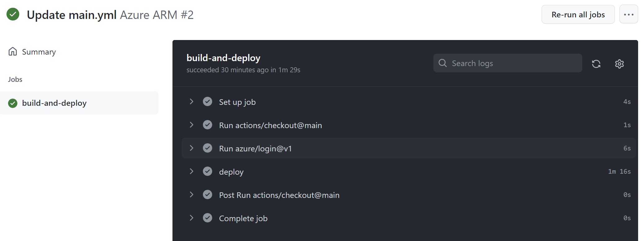Go to the Summary page
The image size is (644, 241).
39,52
